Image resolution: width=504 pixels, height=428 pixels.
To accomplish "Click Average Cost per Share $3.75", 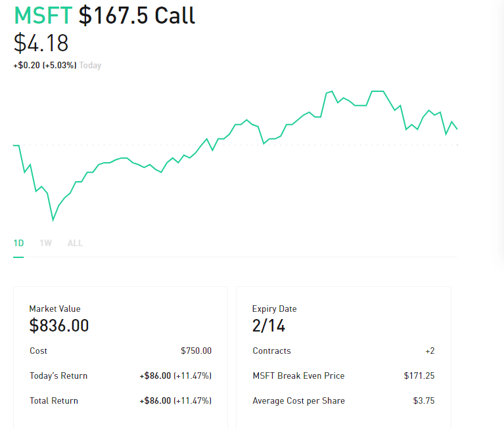I will click(424, 400).
